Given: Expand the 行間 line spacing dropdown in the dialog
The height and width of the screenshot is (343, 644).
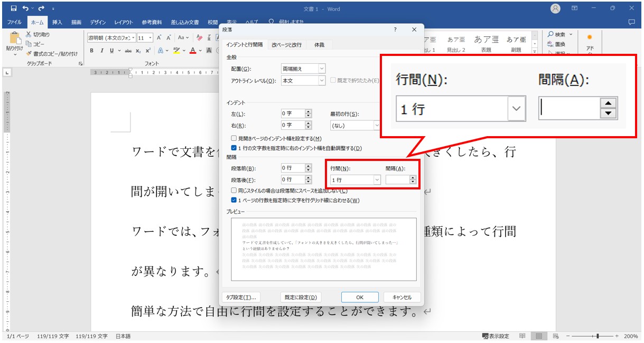Looking at the screenshot, I should click(377, 180).
